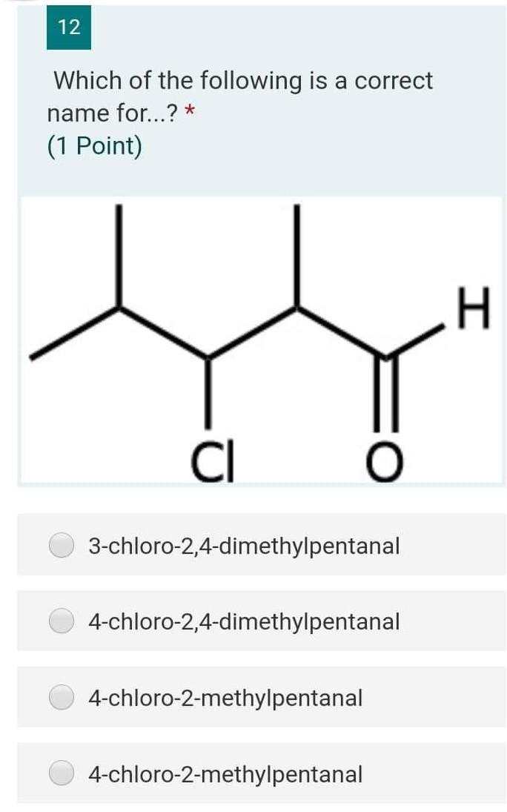Click the red asterisk marking the required question

[188, 109]
